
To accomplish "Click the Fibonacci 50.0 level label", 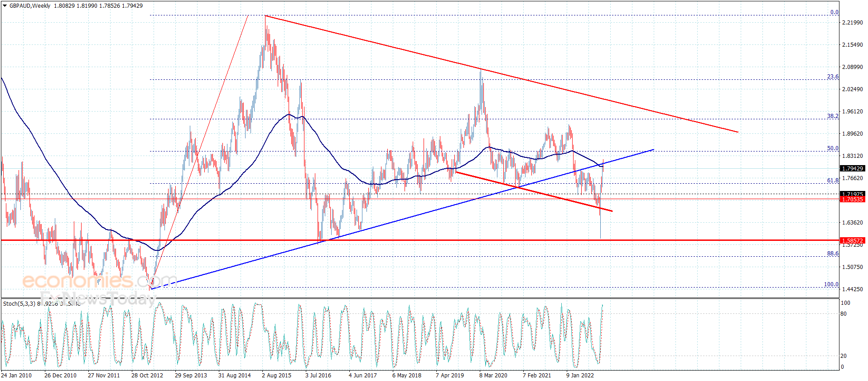I will [x=833, y=148].
